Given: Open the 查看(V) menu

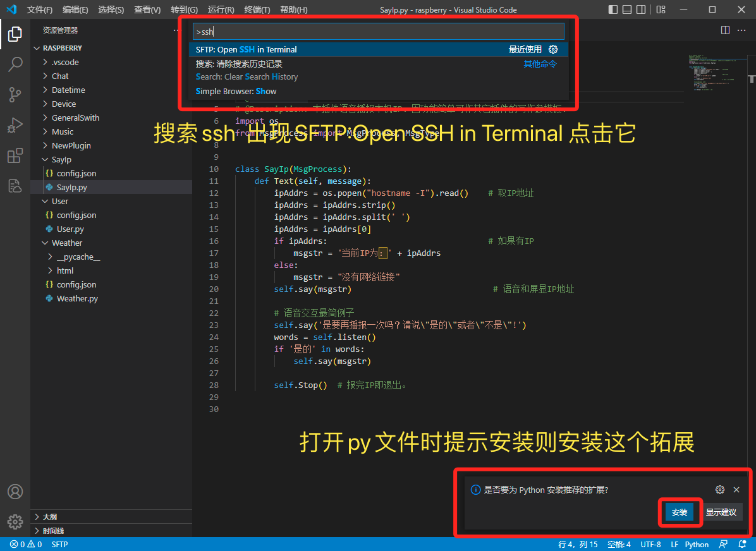Looking at the screenshot, I should (x=147, y=9).
